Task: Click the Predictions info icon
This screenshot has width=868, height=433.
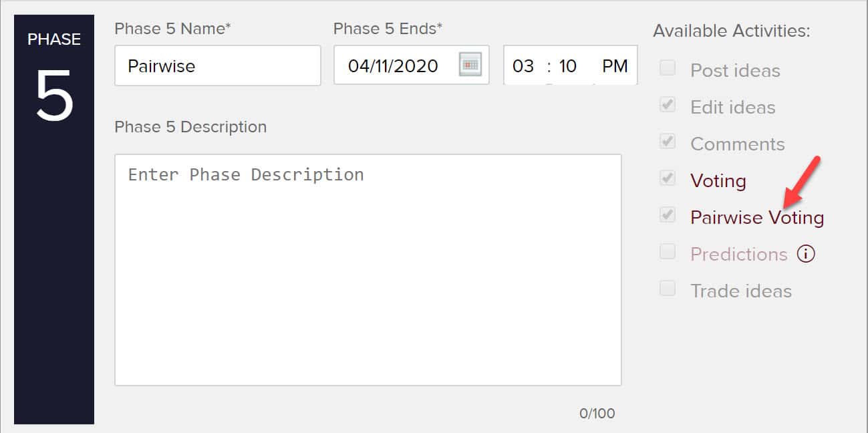Action: click(x=807, y=254)
